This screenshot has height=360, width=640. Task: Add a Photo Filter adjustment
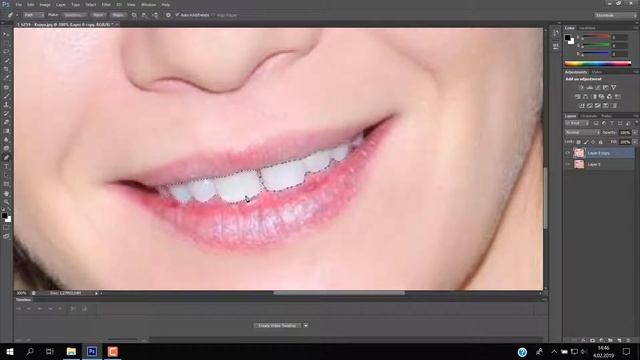coord(602,97)
